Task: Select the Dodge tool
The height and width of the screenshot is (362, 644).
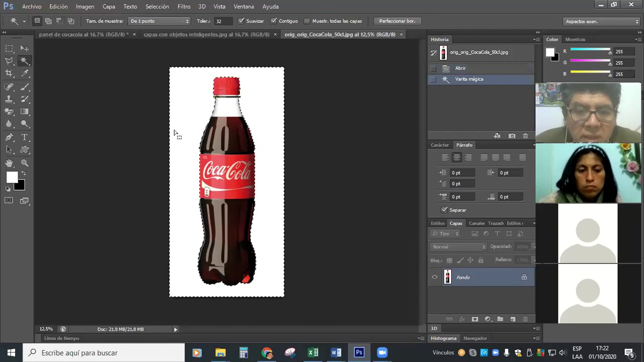Action: pos(24,124)
